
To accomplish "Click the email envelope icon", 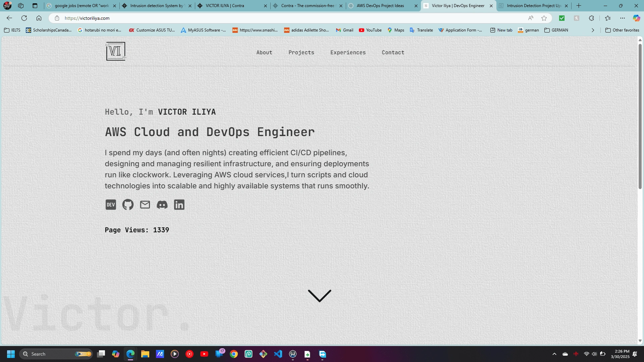I will pyautogui.click(x=145, y=205).
